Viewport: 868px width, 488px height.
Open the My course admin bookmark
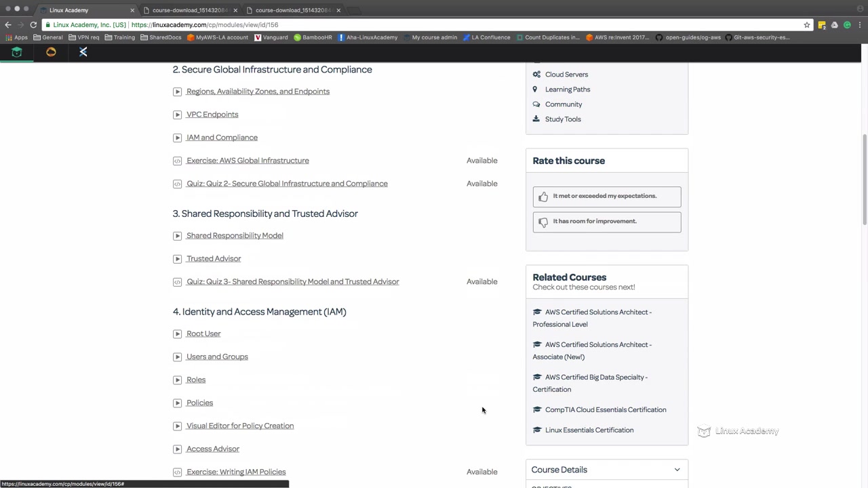[x=431, y=37]
